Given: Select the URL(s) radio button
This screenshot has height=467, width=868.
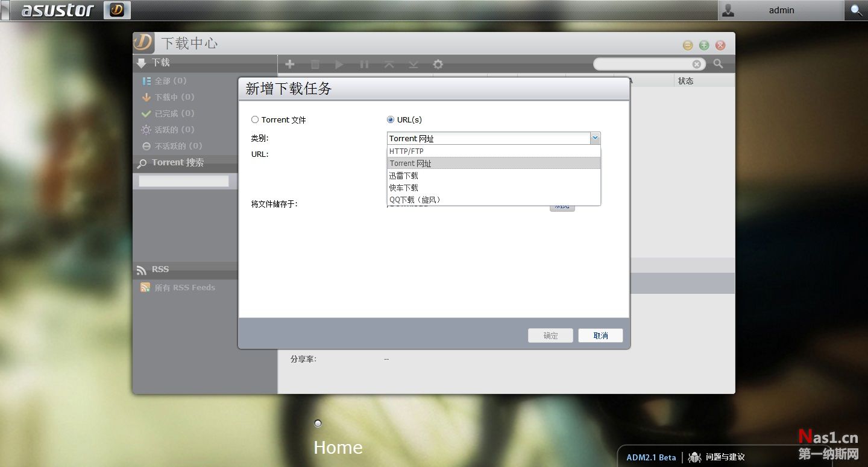Looking at the screenshot, I should (391, 119).
